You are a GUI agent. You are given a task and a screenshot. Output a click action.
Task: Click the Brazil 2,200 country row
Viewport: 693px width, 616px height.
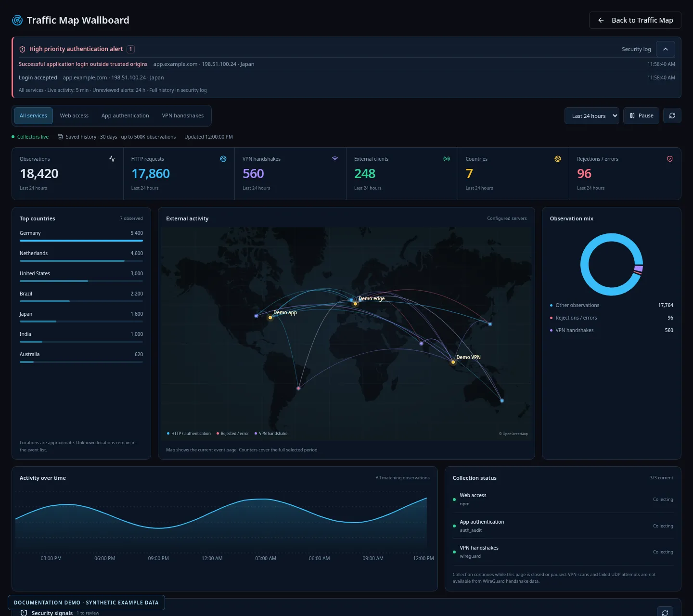pyautogui.click(x=81, y=296)
